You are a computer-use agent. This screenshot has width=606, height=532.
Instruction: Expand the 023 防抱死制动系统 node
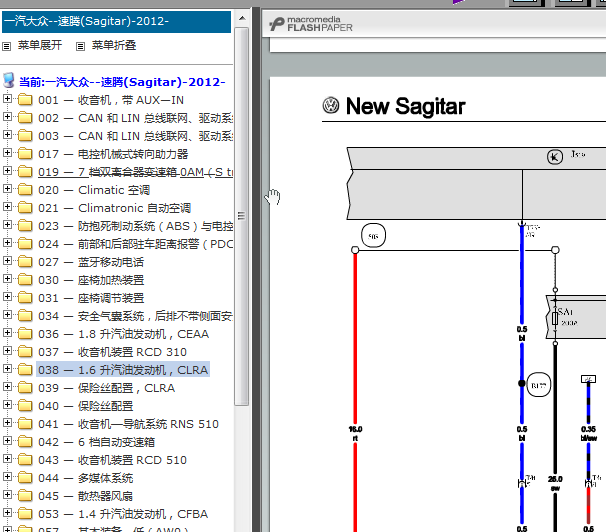[x=7, y=225]
